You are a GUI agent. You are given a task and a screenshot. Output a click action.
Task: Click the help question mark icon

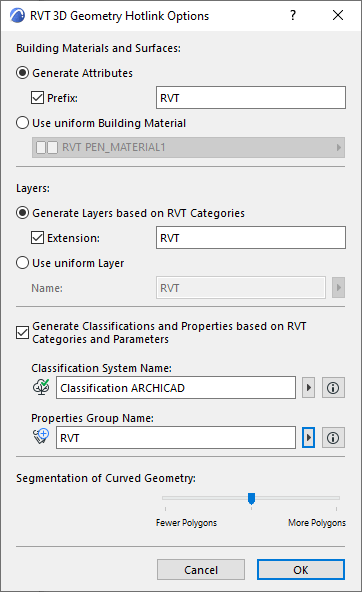293,15
